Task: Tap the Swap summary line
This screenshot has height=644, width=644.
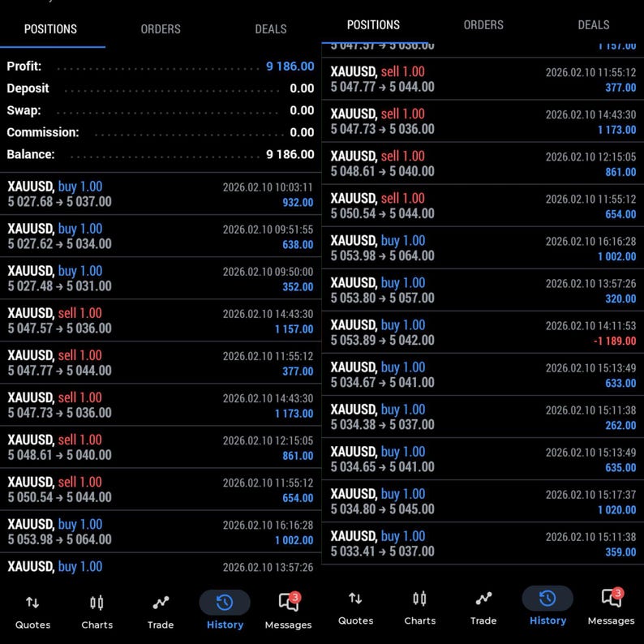Action: [161, 110]
